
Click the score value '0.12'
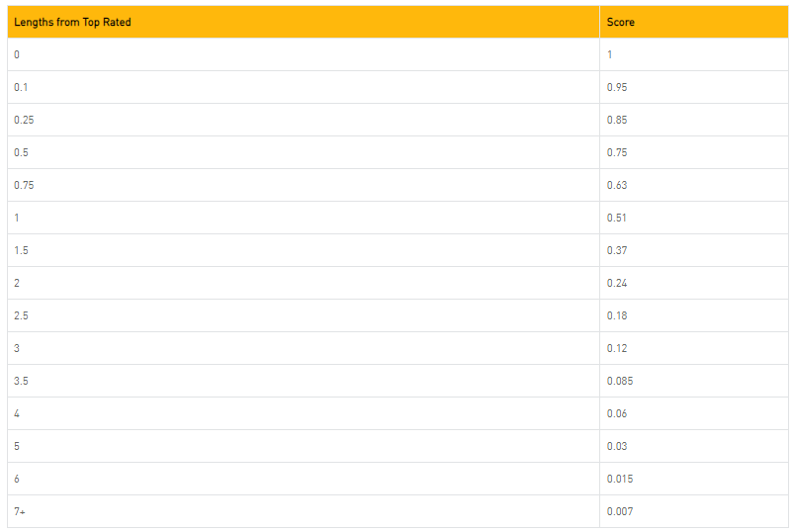[x=617, y=348]
